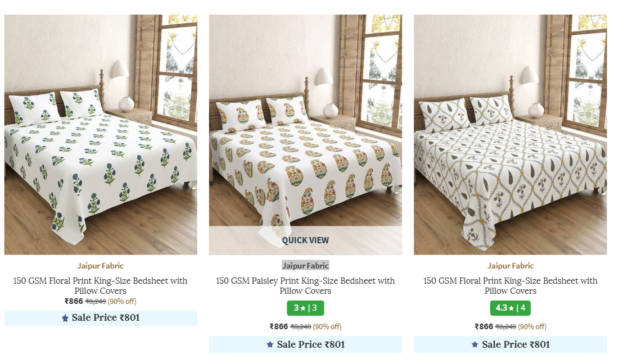Click the review count 4 in the 4.3 rating badge
Screen dimensions: 637x364
coord(523,308)
